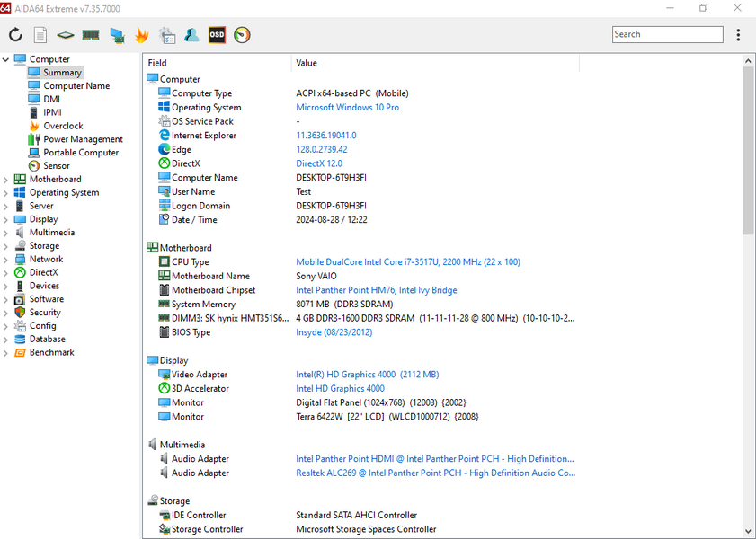Expand the Display tree node

coord(5,220)
